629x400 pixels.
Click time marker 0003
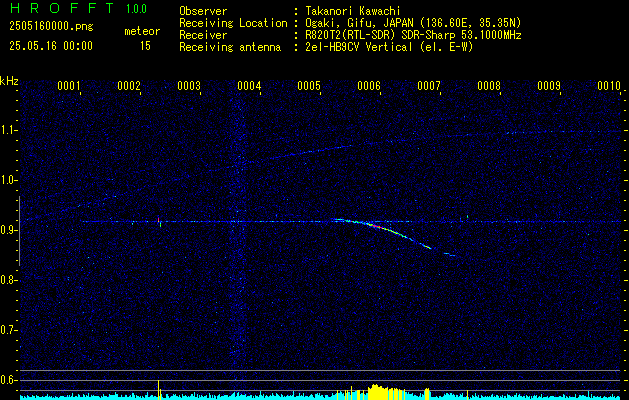tap(189, 86)
